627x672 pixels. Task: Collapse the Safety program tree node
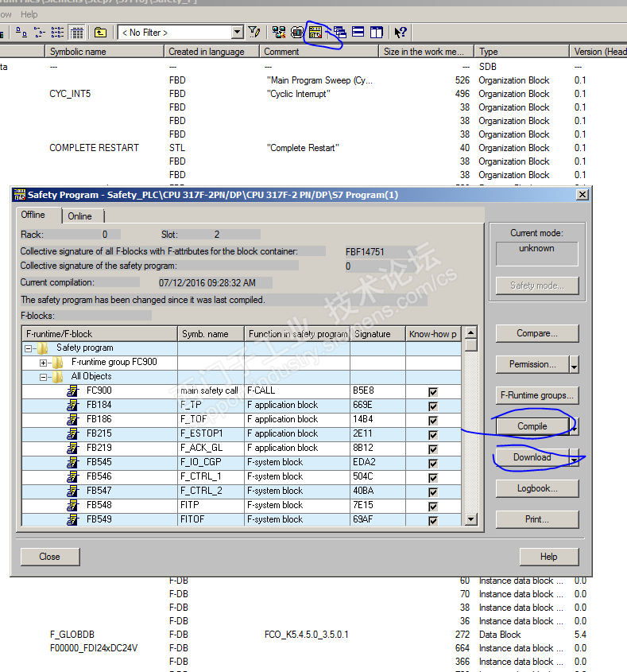[x=29, y=348]
